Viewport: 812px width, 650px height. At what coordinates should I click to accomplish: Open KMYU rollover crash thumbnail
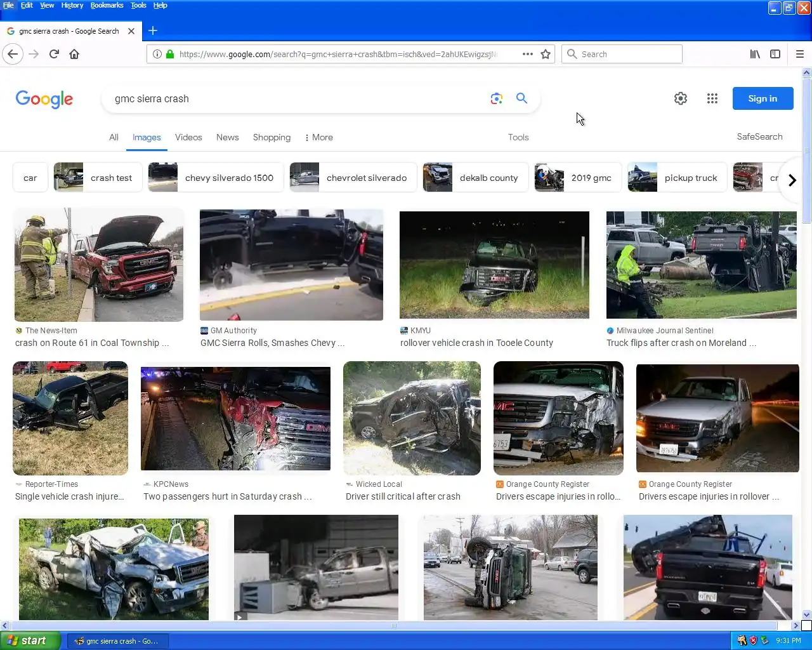(x=494, y=265)
